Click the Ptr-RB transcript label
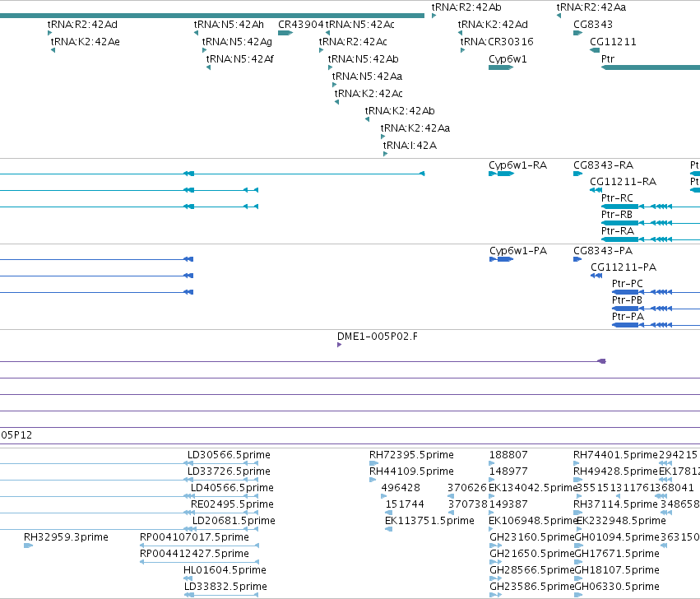Viewport: 700px width, 599px height. coord(617,215)
